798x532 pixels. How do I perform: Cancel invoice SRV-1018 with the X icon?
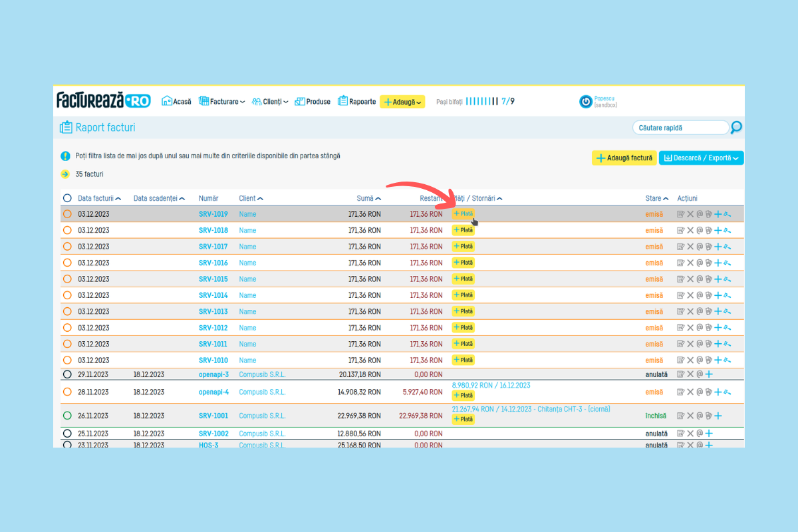pyautogui.click(x=690, y=230)
